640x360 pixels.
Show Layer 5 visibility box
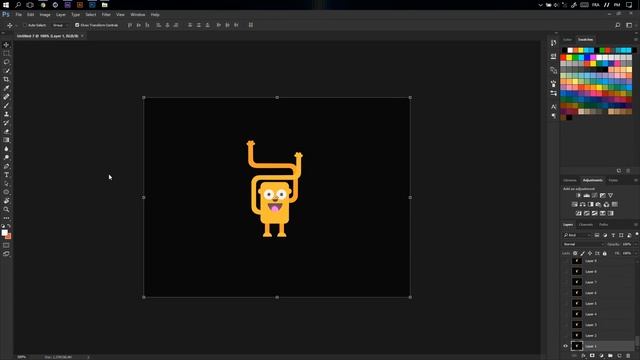[x=565, y=304]
